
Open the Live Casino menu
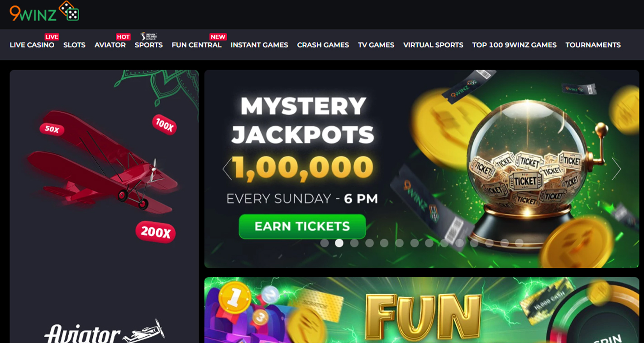[32, 45]
